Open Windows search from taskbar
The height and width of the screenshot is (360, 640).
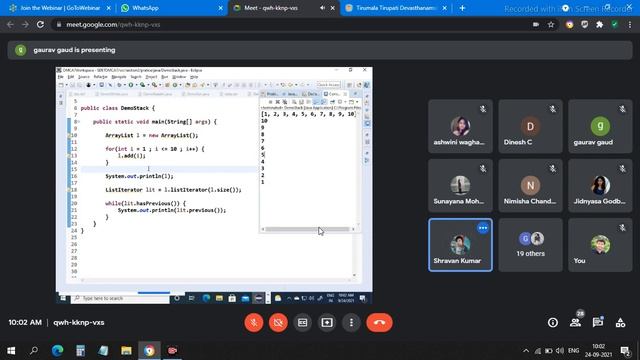34,350
